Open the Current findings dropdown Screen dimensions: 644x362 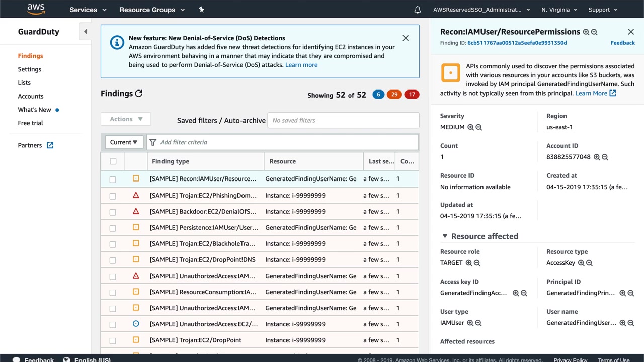(124, 142)
